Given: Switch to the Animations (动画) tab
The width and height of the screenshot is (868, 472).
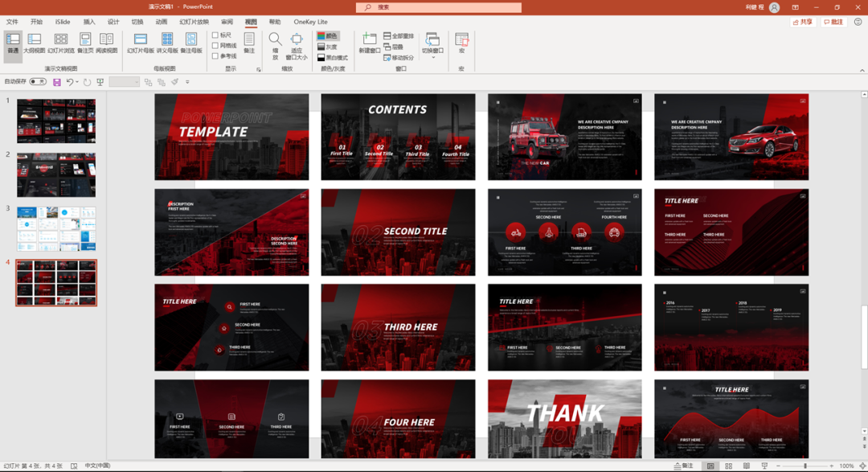Looking at the screenshot, I should pyautogui.click(x=161, y=22).
